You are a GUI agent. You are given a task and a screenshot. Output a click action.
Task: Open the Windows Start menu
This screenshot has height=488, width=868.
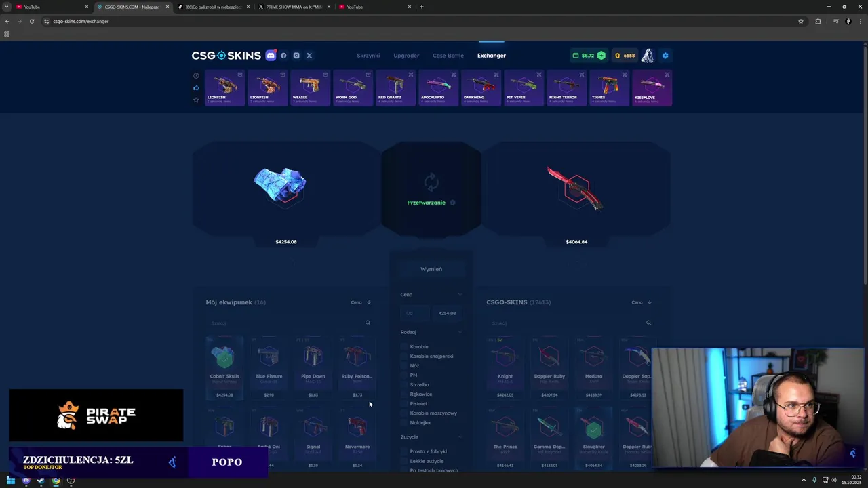[x=10, y=481]
